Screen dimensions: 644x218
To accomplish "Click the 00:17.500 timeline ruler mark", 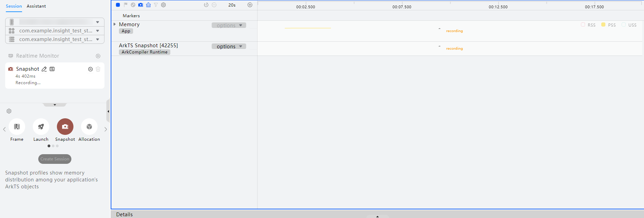I will point(594,7).
